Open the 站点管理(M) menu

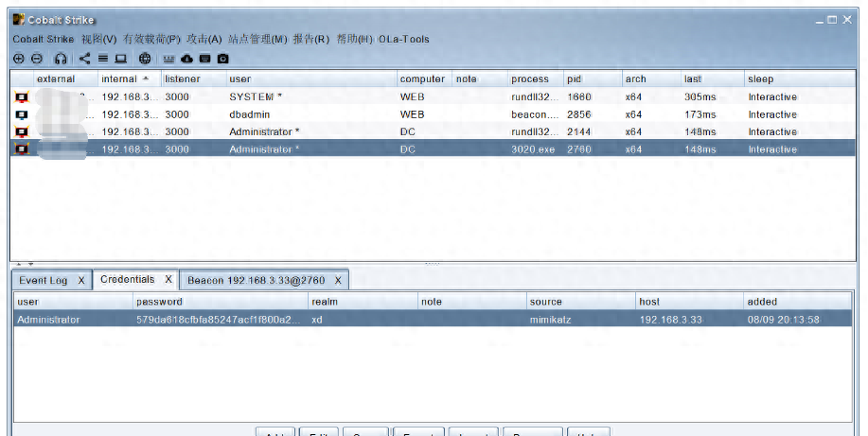tap(258, 40)
